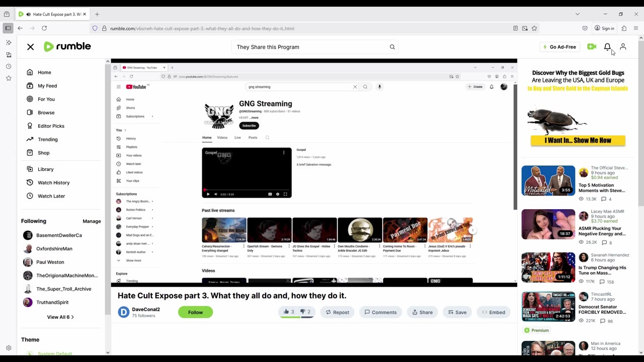644x362 pixels.
Task: Click the gold ad I Want In button
Action: (578, 141)
